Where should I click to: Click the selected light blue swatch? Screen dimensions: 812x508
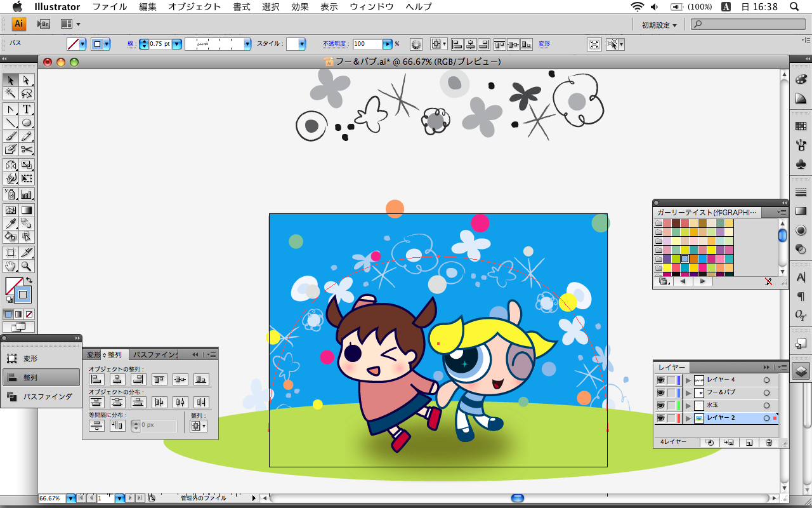(685, 258)
